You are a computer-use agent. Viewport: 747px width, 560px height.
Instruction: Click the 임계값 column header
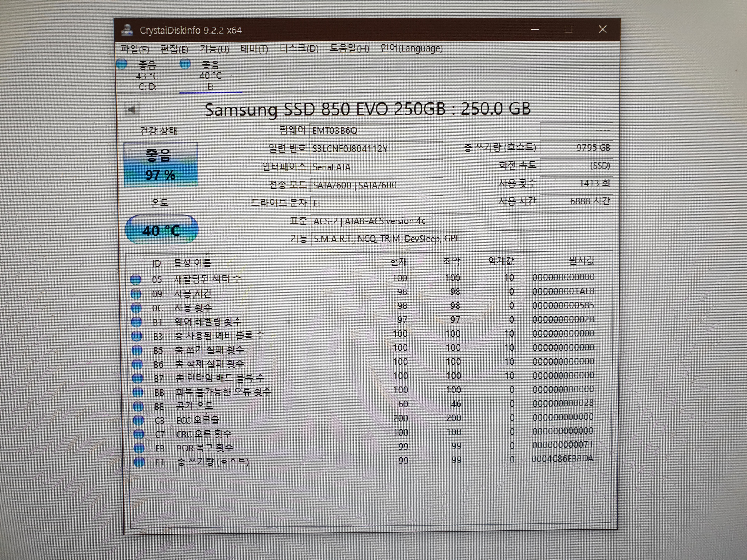click(501, 261)
